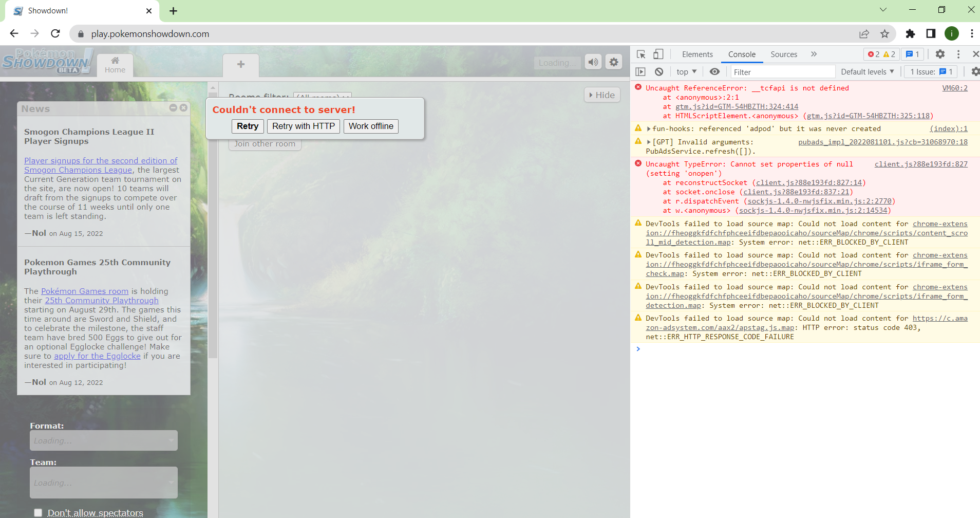View the site info lock icon
Image resolution: width=980 pixels, height=518 pixels.
point(81,34)
